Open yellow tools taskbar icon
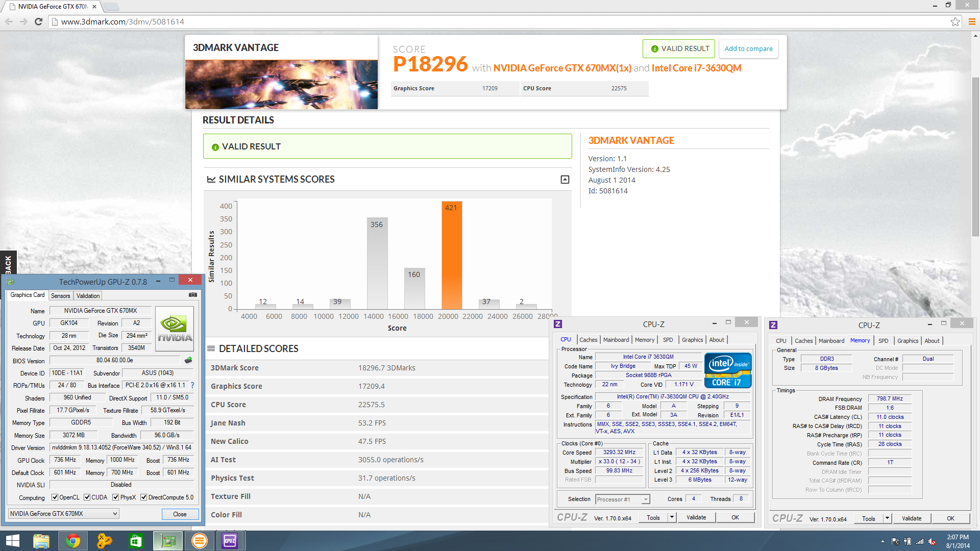The height and width of the screenshot is (551, 980). (104, 541)
